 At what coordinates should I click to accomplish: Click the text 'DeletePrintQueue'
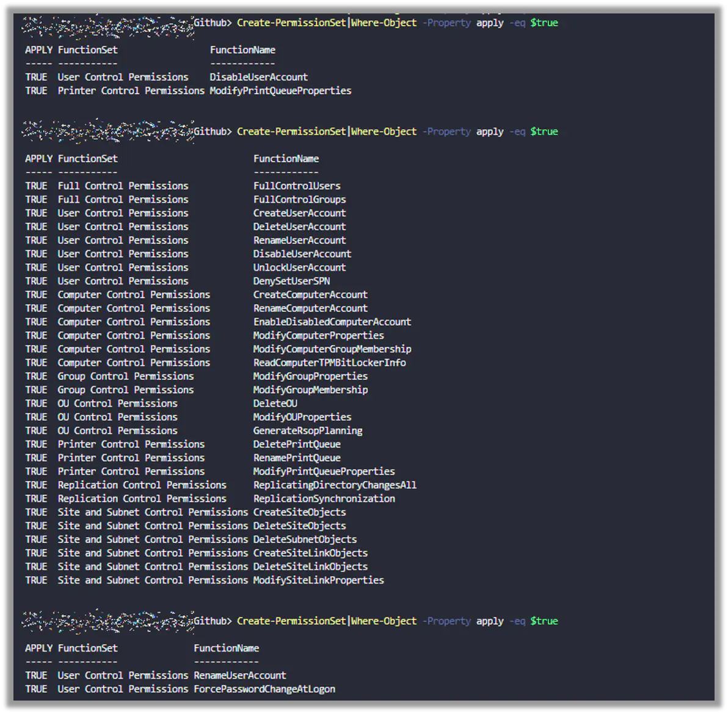297,444
